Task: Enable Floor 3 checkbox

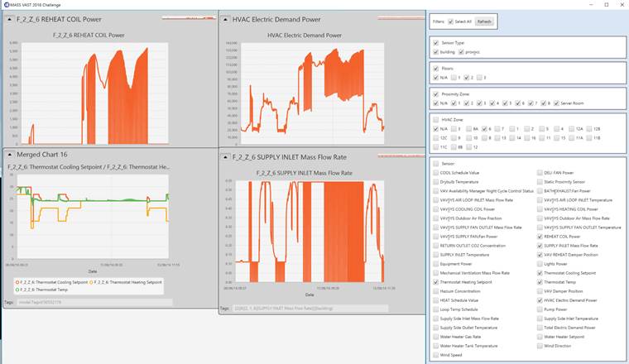Action: [x=478, y=77]
